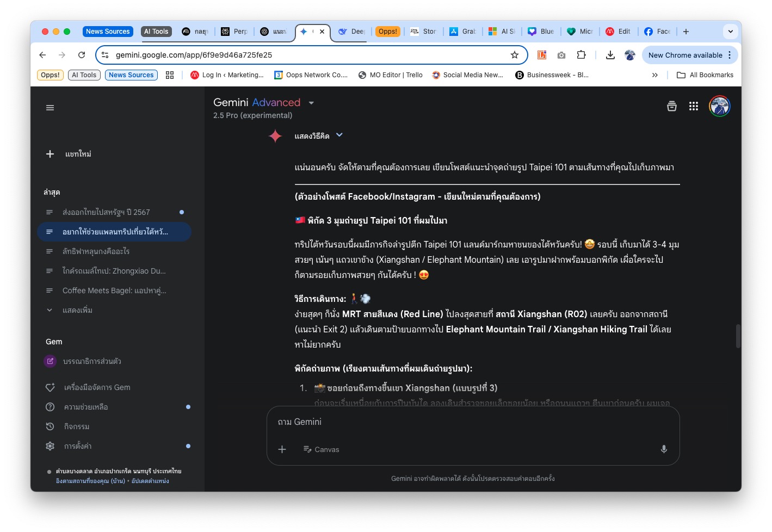Bookmark this page with star icon
The width and height of the screenshot is (772, 532).
point(514,55)
